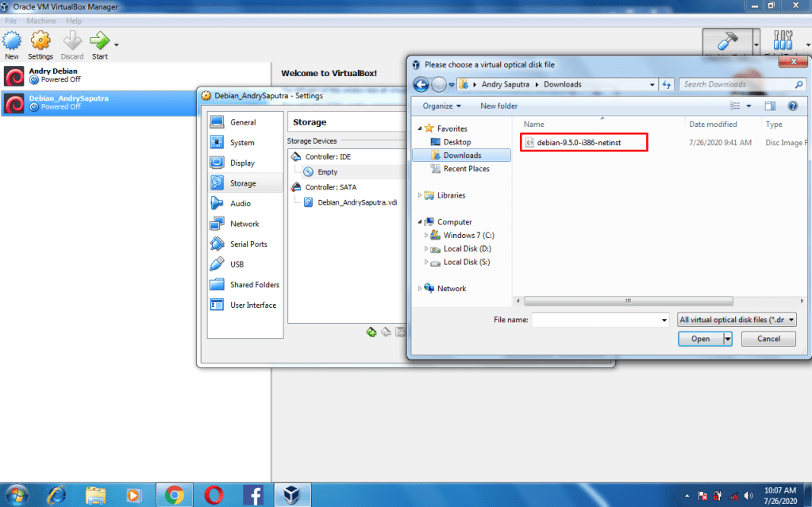The height and width of the screenshot is (507, 812).
Task: Click the Start arrow toolbar icon
Action: coord(99,44)
